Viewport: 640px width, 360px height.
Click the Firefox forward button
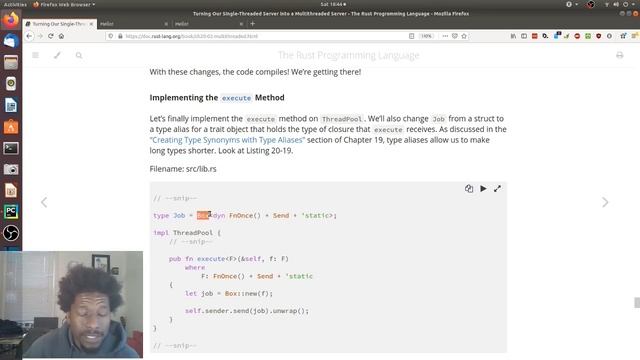[x=40, y=36]
